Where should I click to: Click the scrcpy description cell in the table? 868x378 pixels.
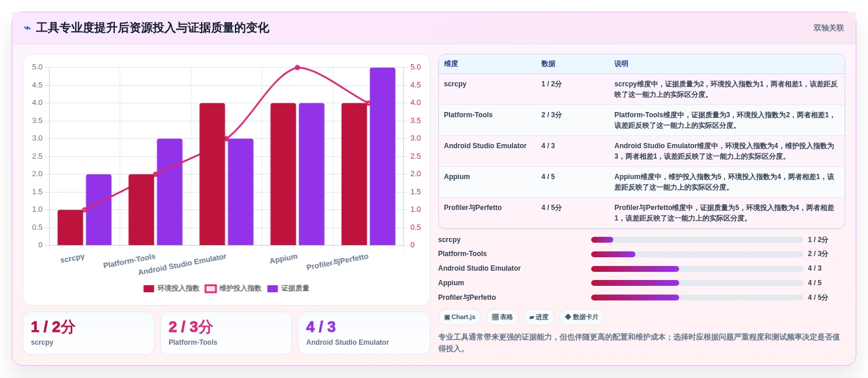point(726,89)
